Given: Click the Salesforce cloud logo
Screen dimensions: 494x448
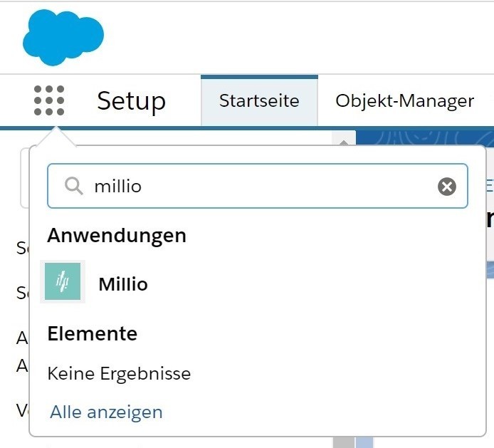Looking at the screenshot, I should tap(63, 38).
